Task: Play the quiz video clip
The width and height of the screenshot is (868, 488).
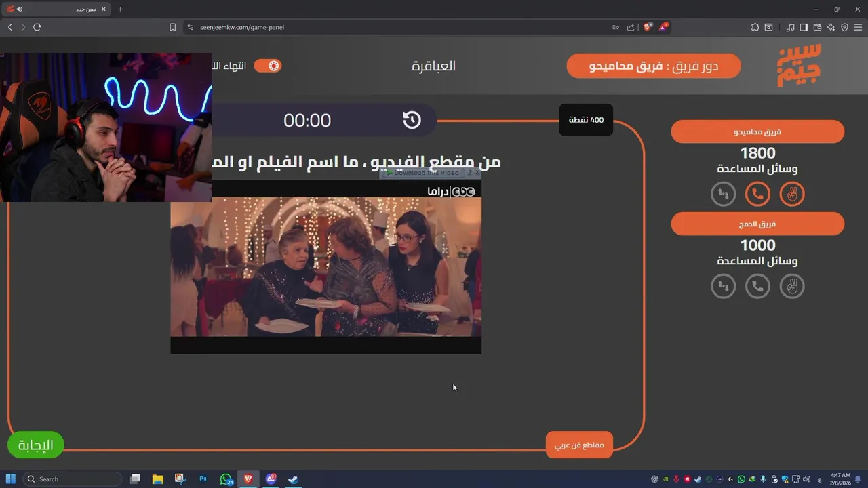Action: point(325,266)
